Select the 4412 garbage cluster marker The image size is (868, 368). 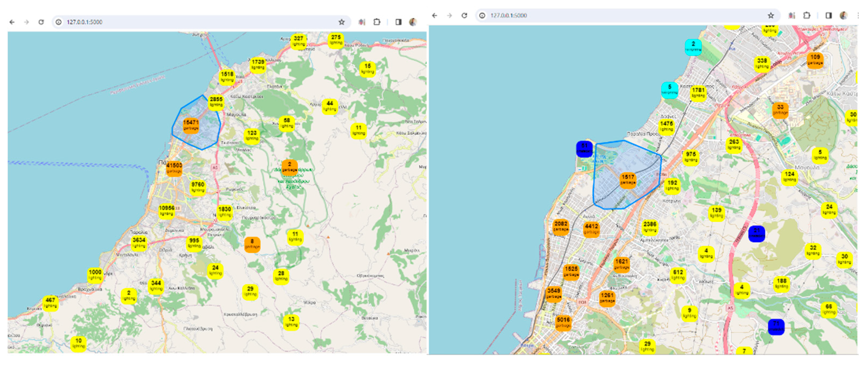click(x=591, y=229)
